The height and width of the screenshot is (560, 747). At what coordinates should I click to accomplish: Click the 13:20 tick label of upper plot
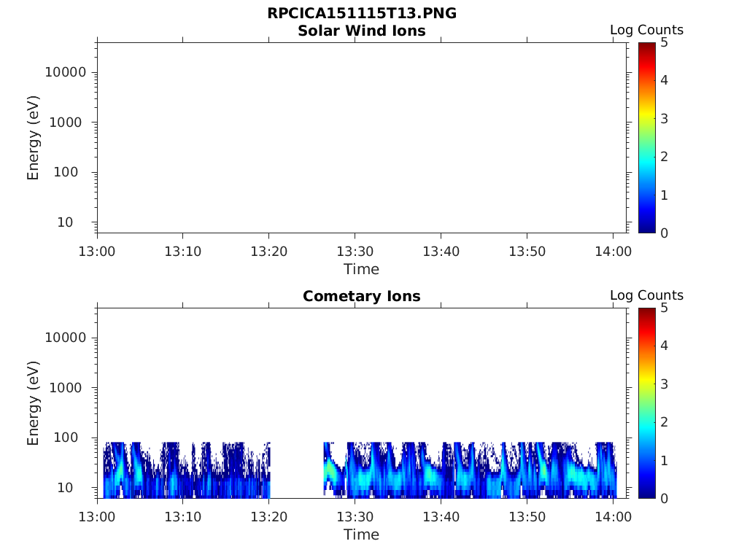pyautogui.click(x=269, y=252)
